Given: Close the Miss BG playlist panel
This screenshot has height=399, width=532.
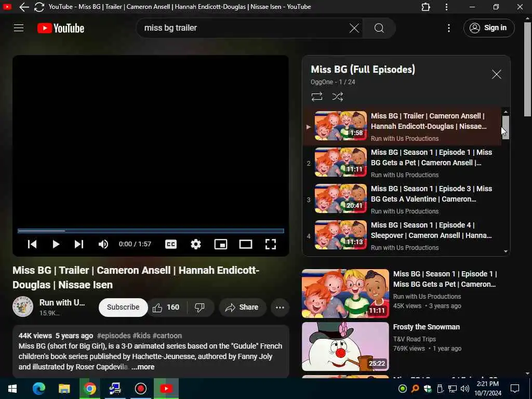Looking at the screenshot, I should [x=496, y=74].
